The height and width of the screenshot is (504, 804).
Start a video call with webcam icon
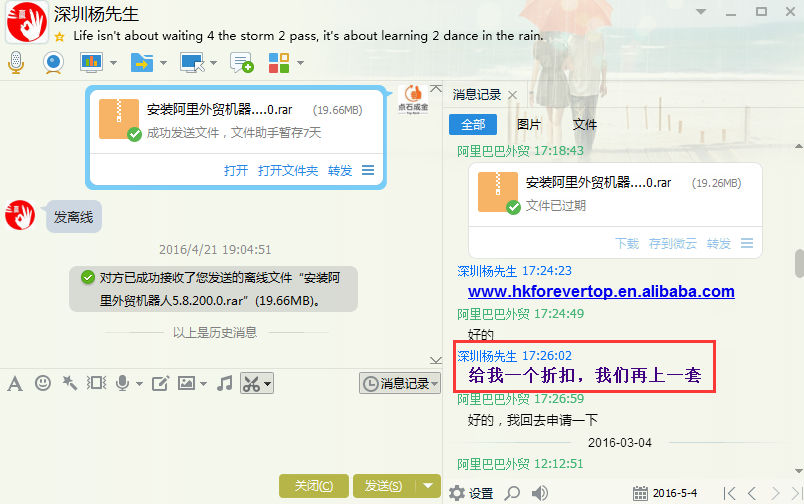(x=53, y=63)
